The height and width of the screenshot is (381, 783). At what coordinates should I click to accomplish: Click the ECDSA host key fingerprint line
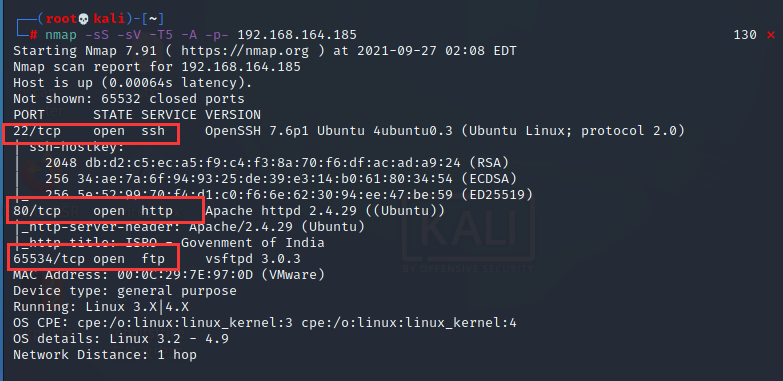pos(281,179)
